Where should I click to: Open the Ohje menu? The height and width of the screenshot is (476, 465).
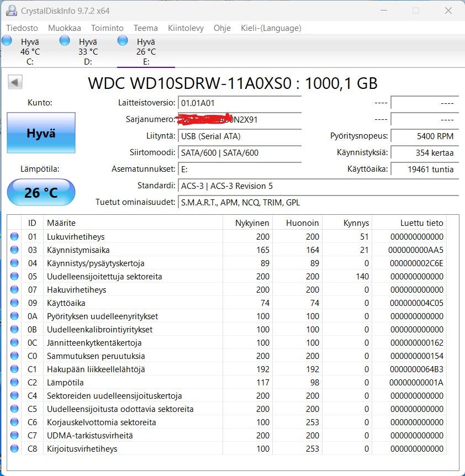point(222,28)
